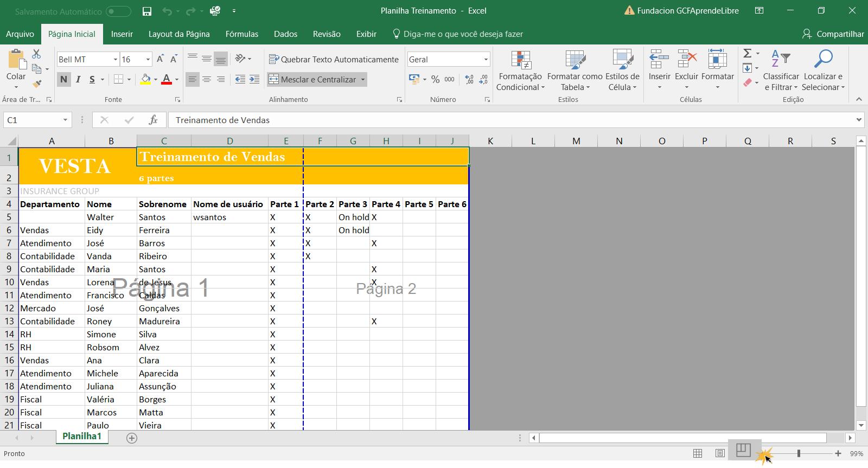The height and width of the screenshot is (468, 868).
Task: Click the Compartilhar button
Action: click(x=833, y=34)
